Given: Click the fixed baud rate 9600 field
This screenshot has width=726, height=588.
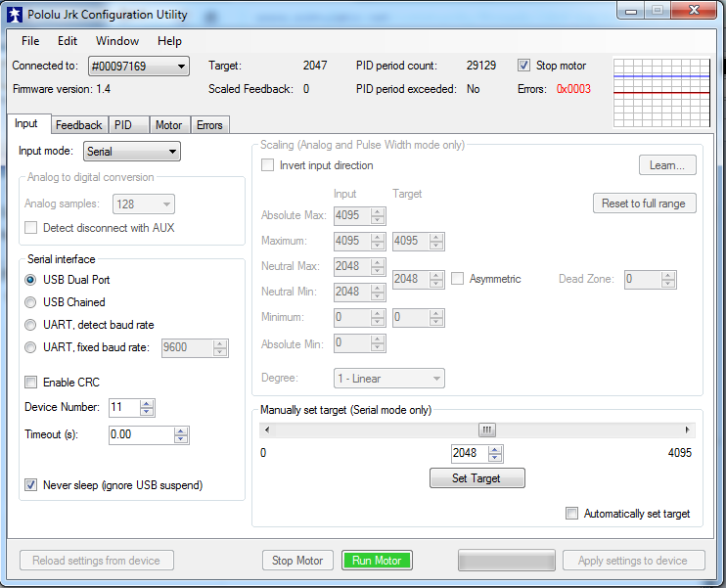Looking at the screenshot, I should point(188,347).
